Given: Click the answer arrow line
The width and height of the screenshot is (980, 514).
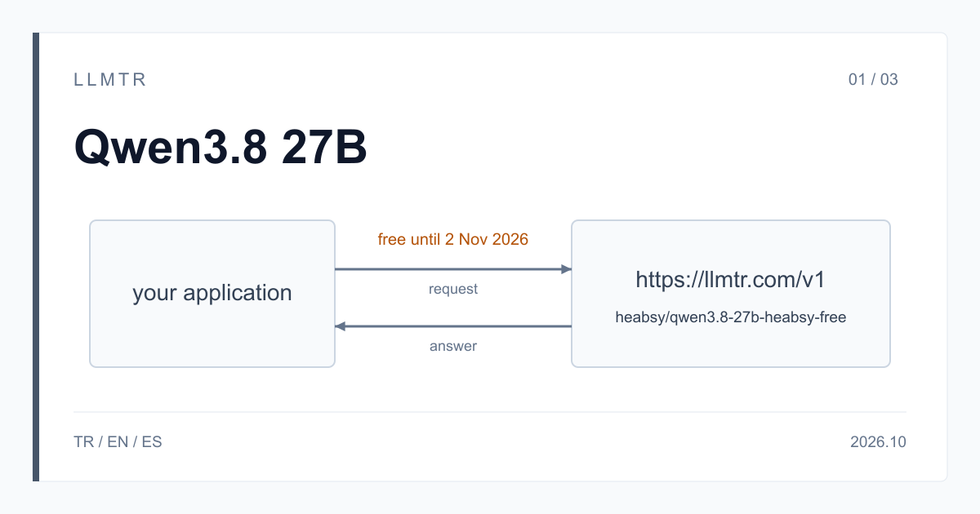Looking at the screenshot, I should pyautogui.click(x=459, y=326).
